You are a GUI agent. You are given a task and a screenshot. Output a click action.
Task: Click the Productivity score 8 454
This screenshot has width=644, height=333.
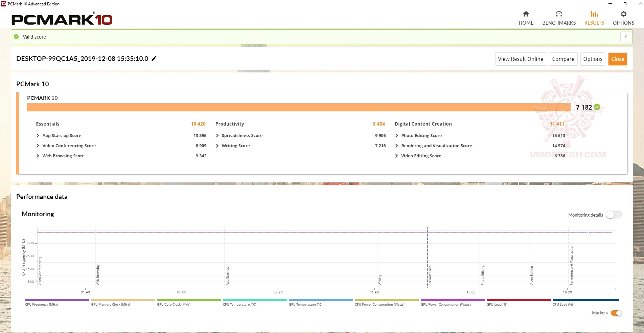point(379,124)
